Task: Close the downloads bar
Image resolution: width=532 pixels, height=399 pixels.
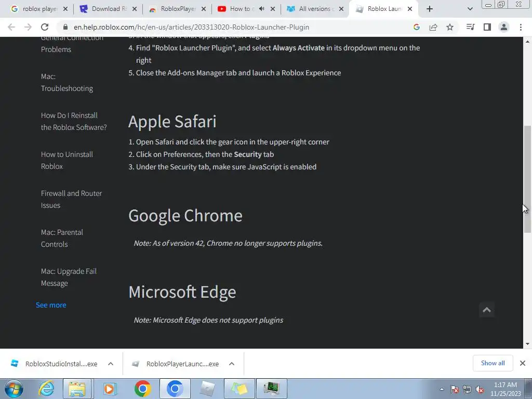Action: tap(523, 363)
